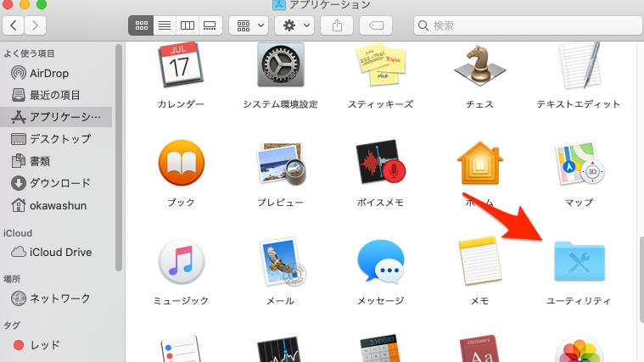Open the Dictionary app icon

(479, 349)
